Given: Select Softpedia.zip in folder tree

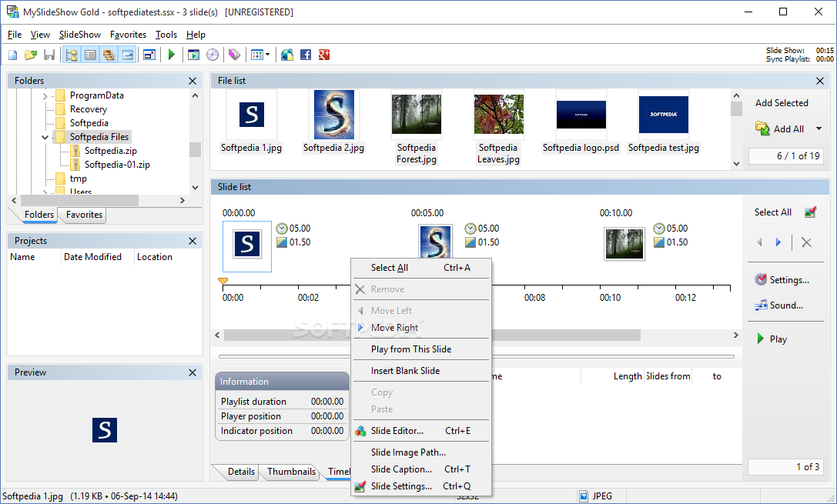Looking at the screenshot, I should click(x=111, y=151).
